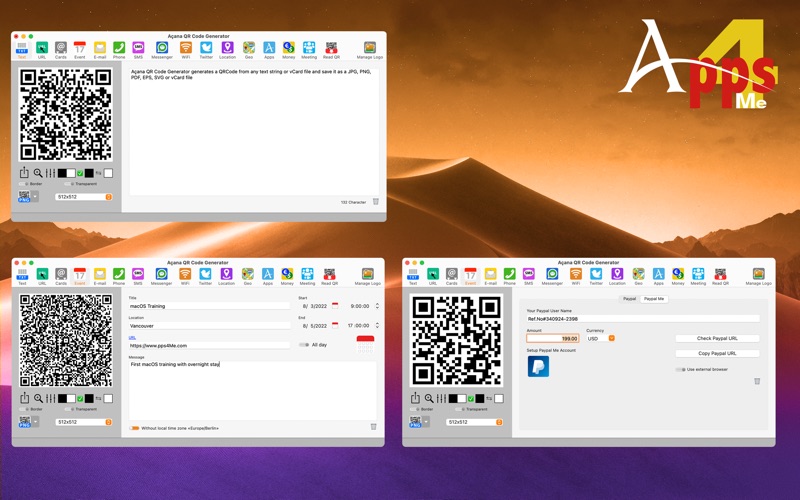This screenshot has height=500, width=800.
Task: Click Check Paypal URL button
Action: (x=717, y=338)
